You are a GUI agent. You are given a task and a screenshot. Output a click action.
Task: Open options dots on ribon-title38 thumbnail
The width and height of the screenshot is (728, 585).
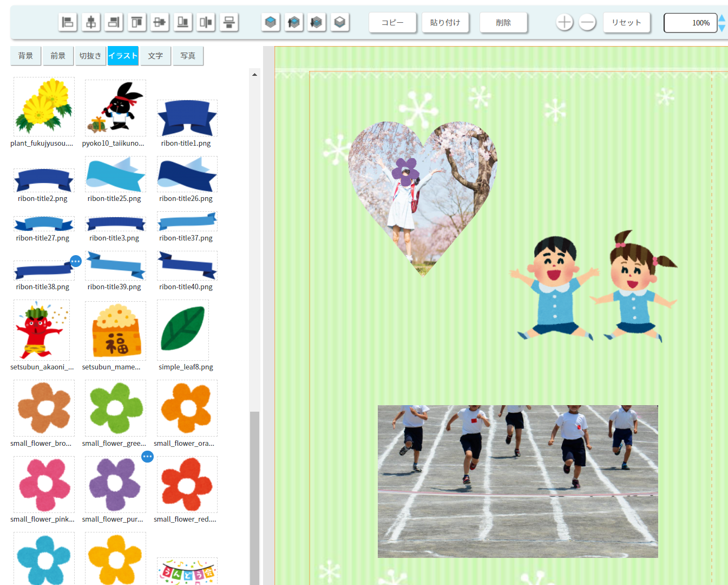pyautogui.click(x=76, y=262)
